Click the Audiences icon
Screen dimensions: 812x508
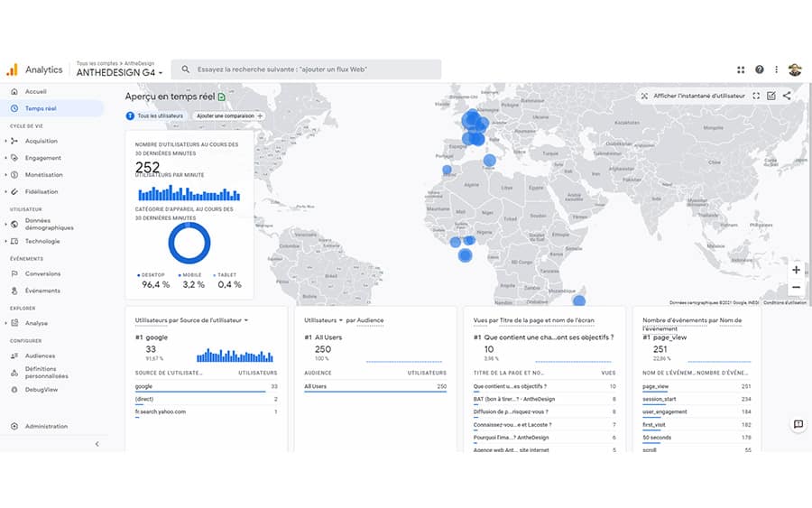pyautogui.click(x=14, y=356)
